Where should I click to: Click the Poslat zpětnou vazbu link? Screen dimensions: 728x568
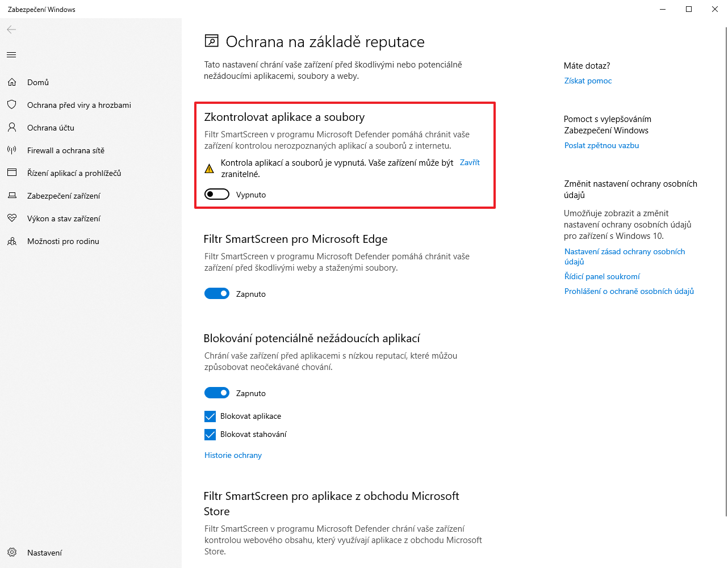601,145
